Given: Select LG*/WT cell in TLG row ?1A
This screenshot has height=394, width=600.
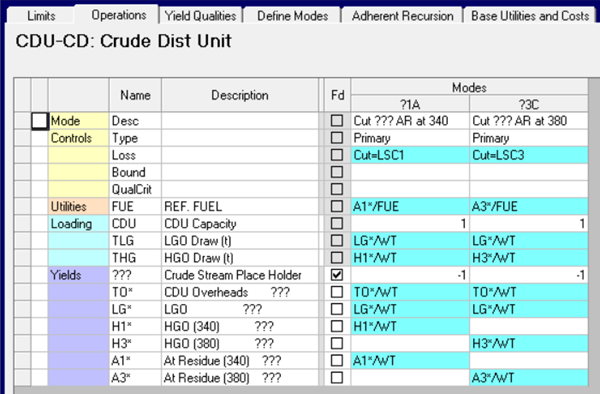Looking at the screenshot, I should coord(410,241).
